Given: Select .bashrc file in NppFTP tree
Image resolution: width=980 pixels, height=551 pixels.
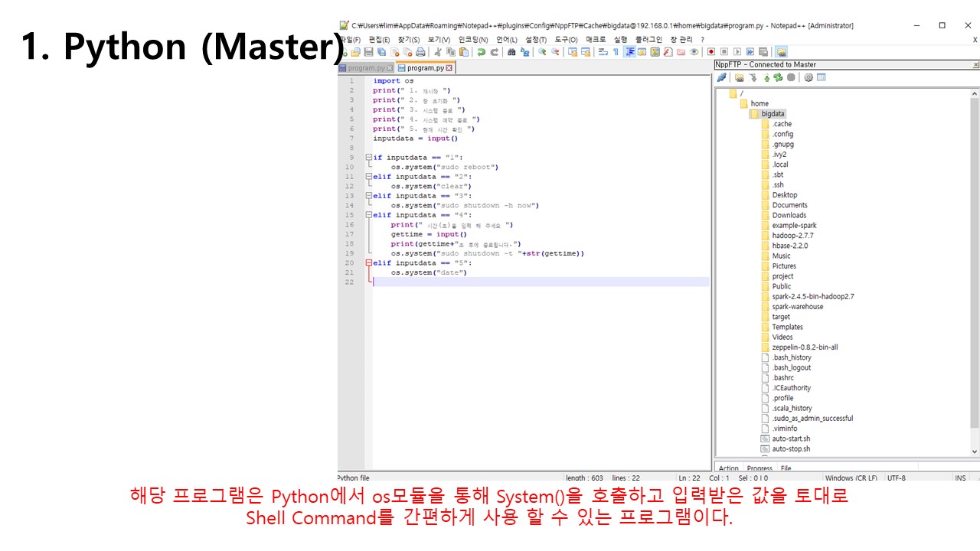Looking at the screenshot, I should (x=782, y=378).
